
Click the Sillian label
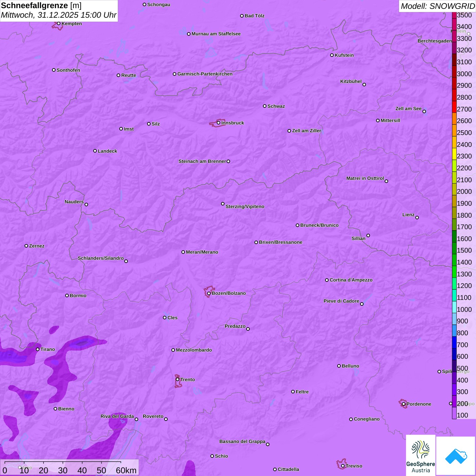(358, 238)
